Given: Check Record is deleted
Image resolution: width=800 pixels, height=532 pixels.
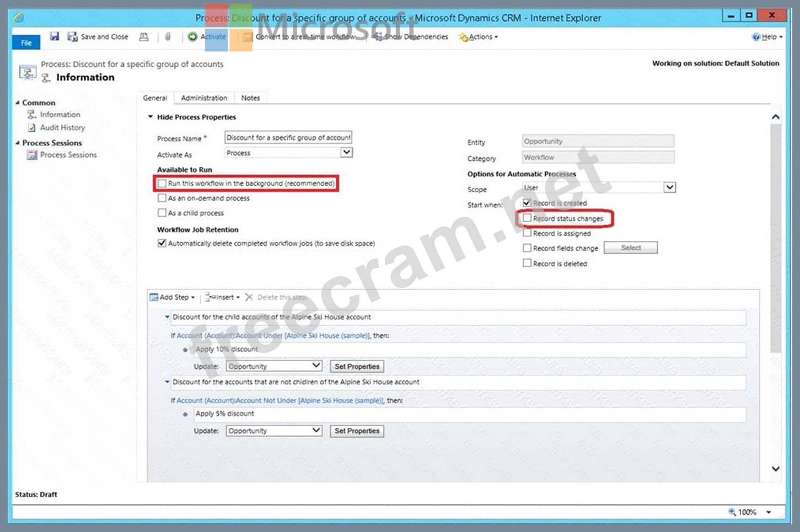Looking at the screenshot, I should (527, 264).
